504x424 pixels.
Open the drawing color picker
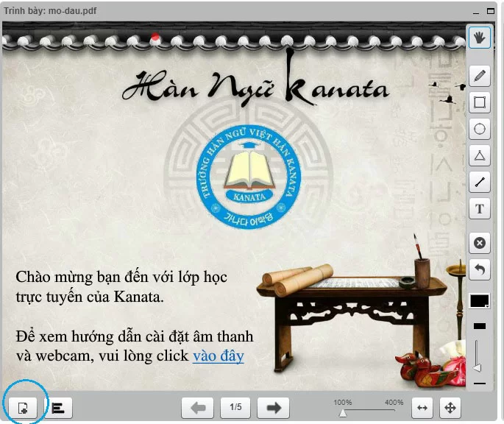pyautogui.click(x=480, y=300)
